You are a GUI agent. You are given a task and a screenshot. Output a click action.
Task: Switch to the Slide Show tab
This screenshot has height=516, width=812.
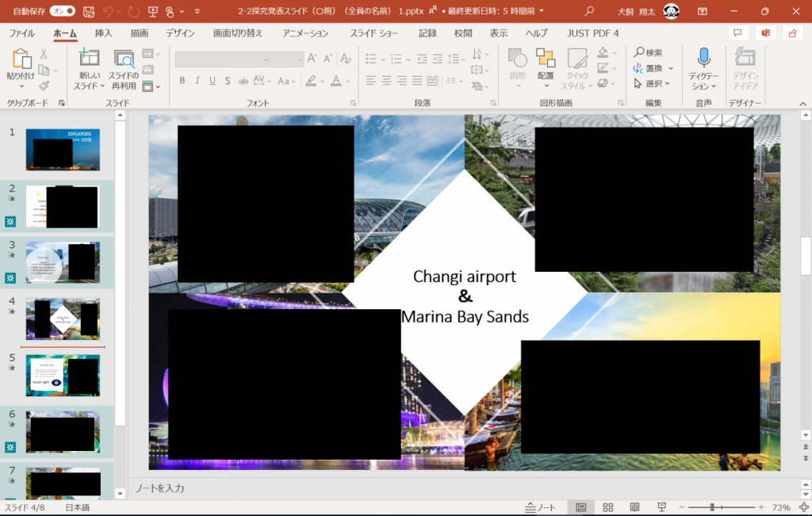coord(374,33)
